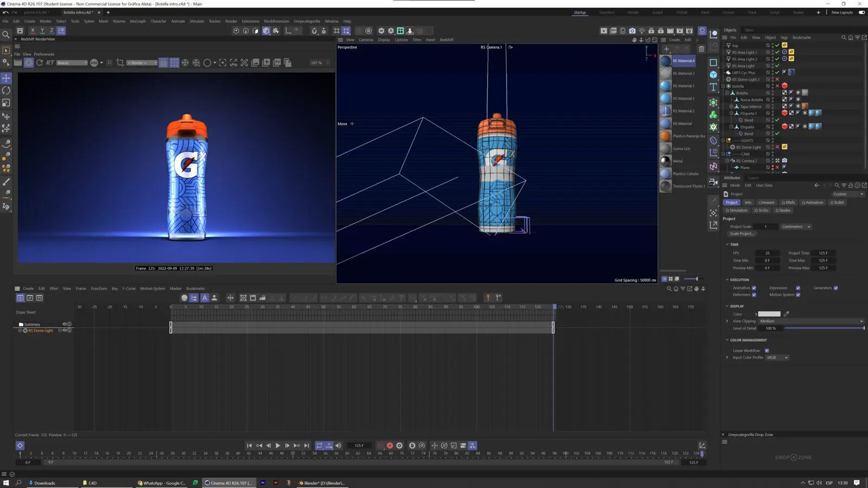Open the Redshift menu in viewport
This screenshot has width=868, height=488.
(x=446, y=40)
